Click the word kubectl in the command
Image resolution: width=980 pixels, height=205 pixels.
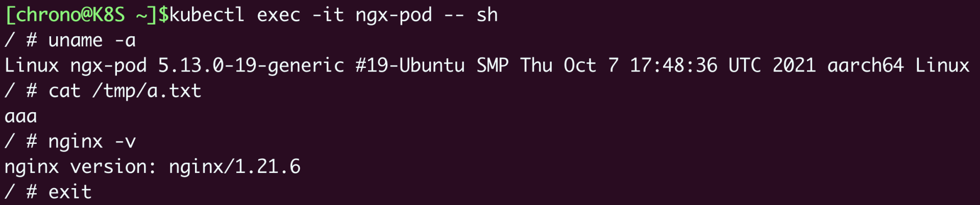207,15
